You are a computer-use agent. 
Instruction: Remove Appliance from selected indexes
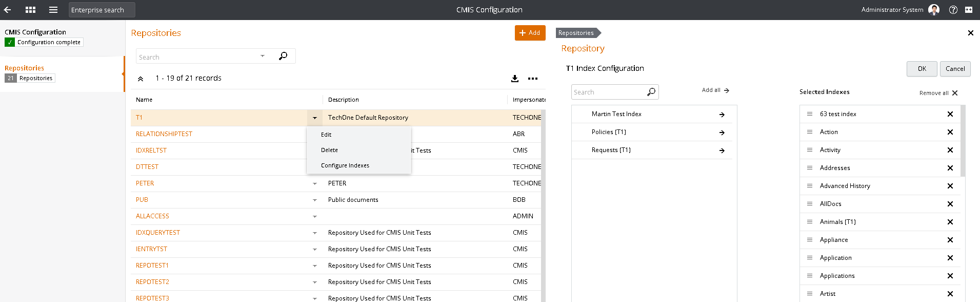pos(950,240)
